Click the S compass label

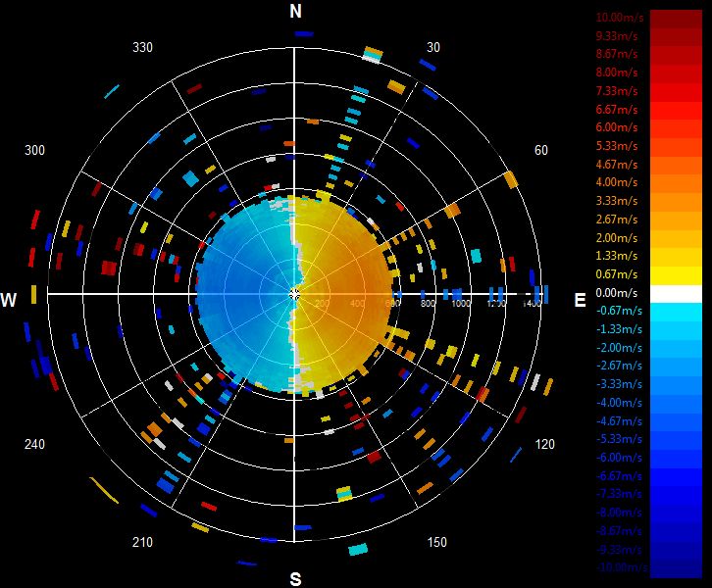(x=295, y=579)
